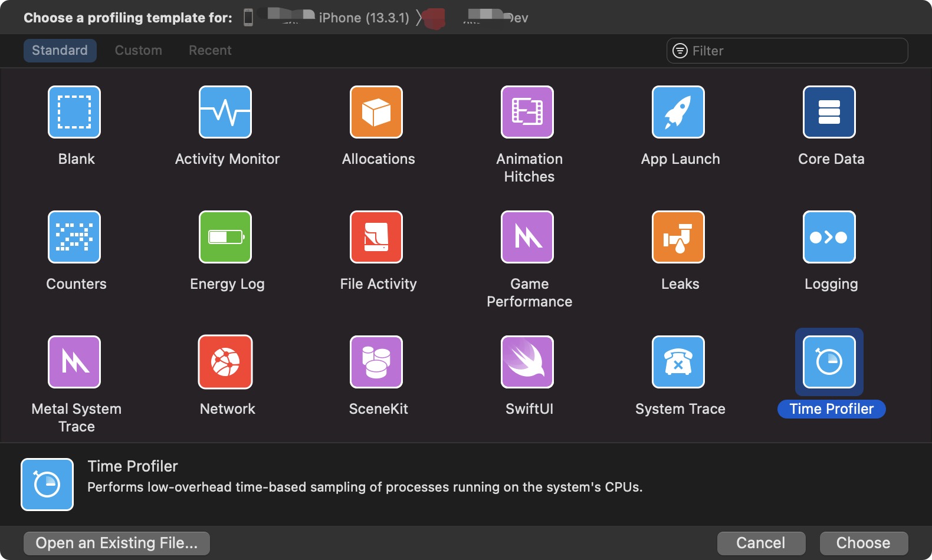
Task: Click the filter icon in search field
Action: click(680, 51)
